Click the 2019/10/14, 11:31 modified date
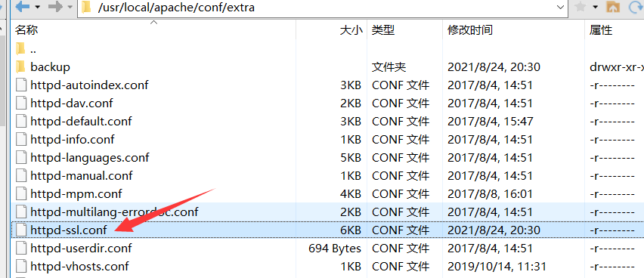 click(x=497, y=266)
